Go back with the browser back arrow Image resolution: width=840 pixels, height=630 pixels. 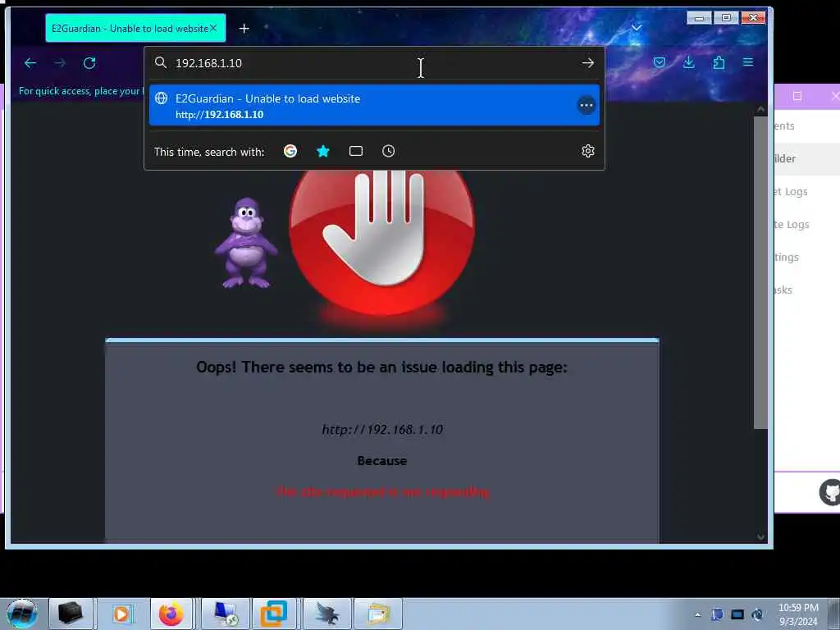point(30,63)
